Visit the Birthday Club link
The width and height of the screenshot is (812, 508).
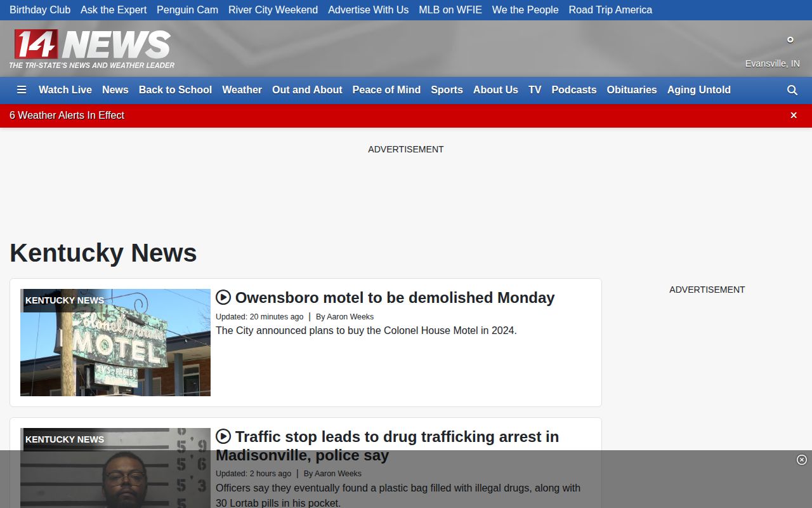[x=40, y=10]
